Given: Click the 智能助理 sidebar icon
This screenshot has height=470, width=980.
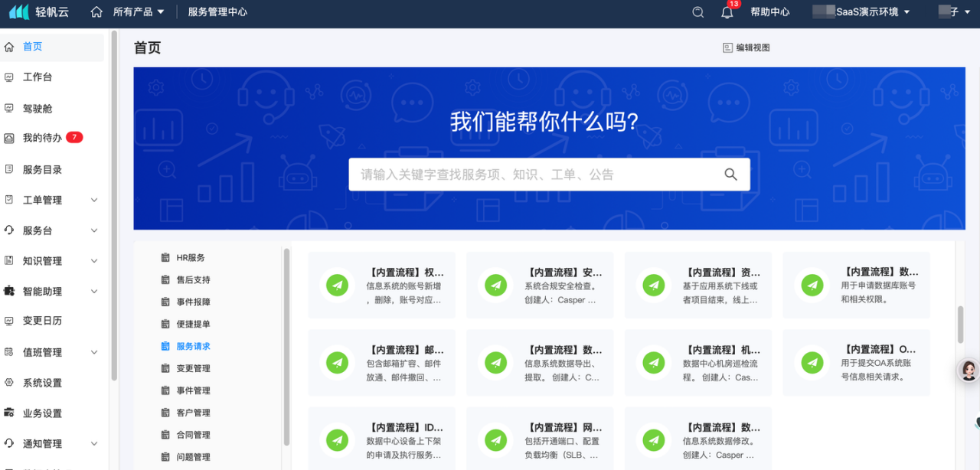Looking at the screenshot, I should click(9, 291).
